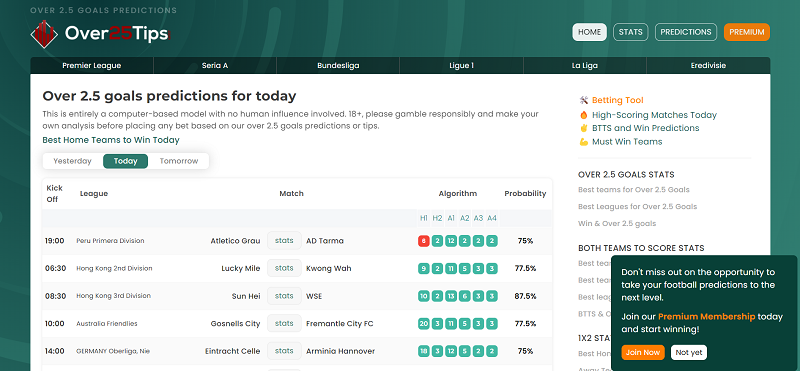This screenshot has height=371, width=800.
Task: Click the A1 badge 13 in Sun Hei row
Action: tap(451, 296)
